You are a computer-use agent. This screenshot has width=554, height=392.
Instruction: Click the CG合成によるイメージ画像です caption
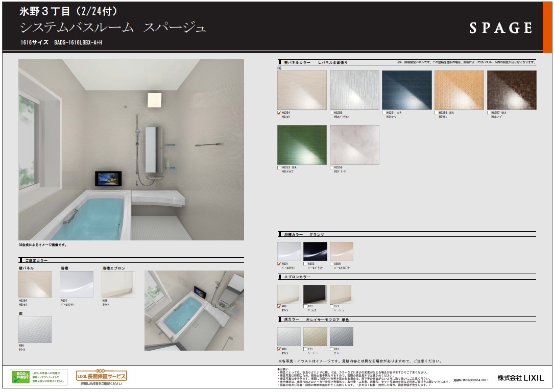tap(43, 244)
